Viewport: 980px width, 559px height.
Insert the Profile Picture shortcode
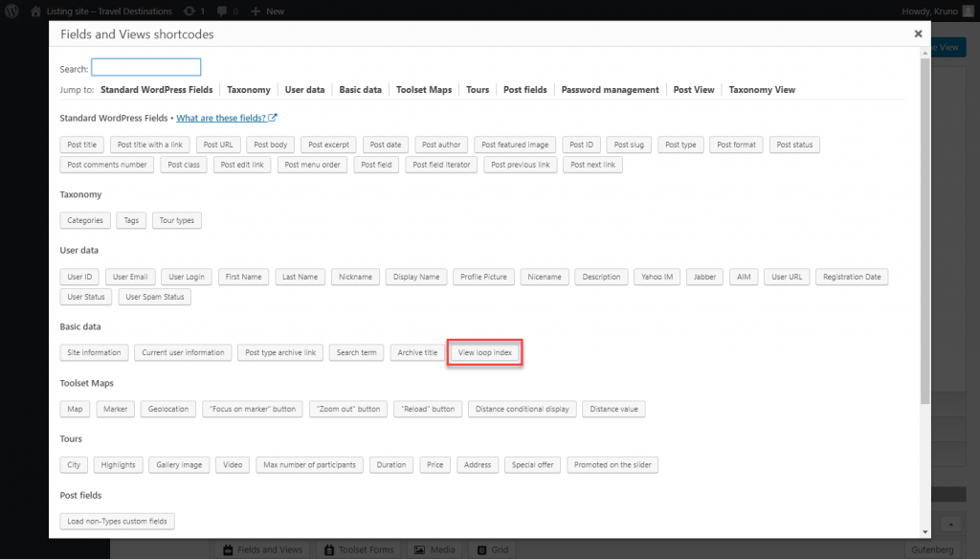[x=483, y=277]
